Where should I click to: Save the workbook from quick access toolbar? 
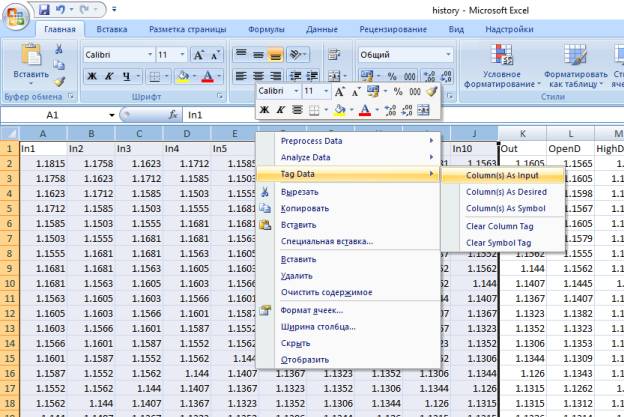tap(44, 9)
